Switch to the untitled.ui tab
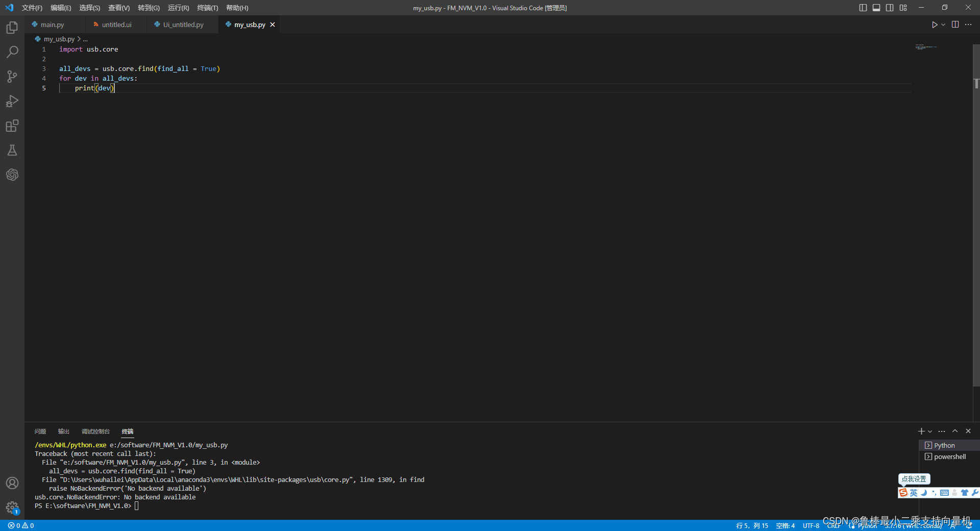The image size is (980, 531). pyautogui.click(x=116, y=25)
